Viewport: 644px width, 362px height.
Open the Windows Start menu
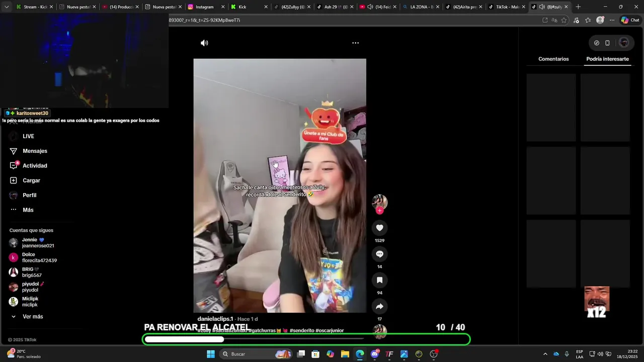pyautogui.click(x=211, y=354)
